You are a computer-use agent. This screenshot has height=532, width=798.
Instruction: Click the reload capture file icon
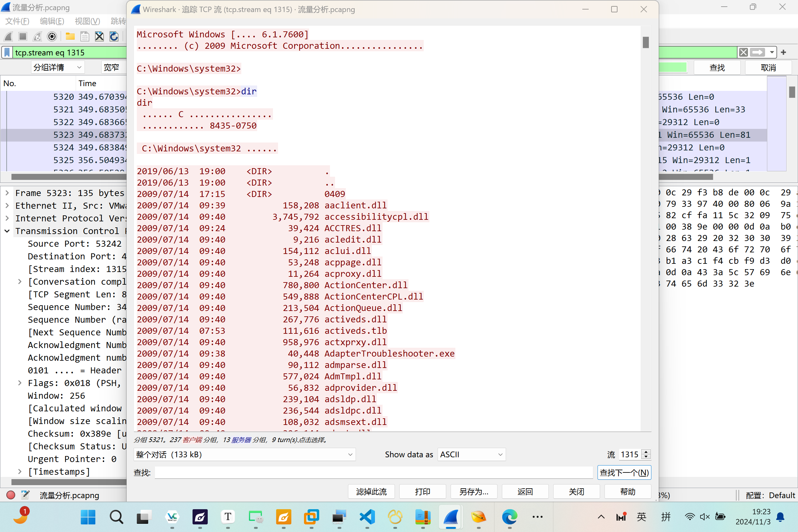coord(114,36)
